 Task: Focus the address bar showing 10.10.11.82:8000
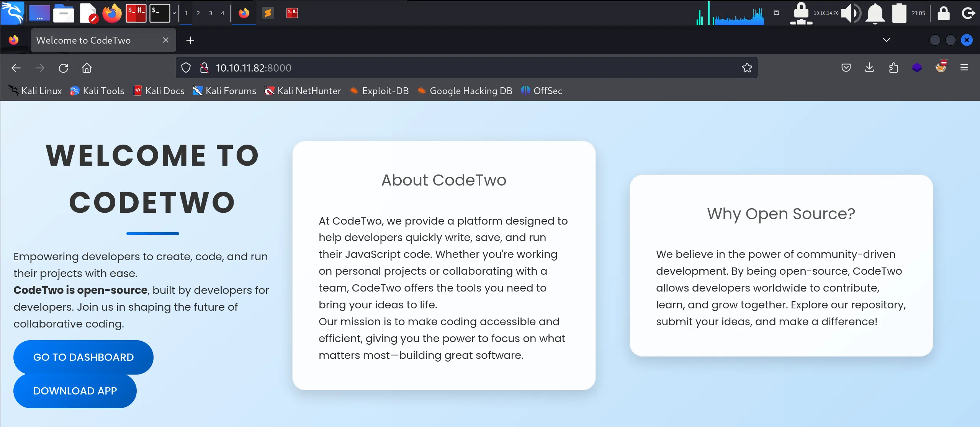click(460, 68)
